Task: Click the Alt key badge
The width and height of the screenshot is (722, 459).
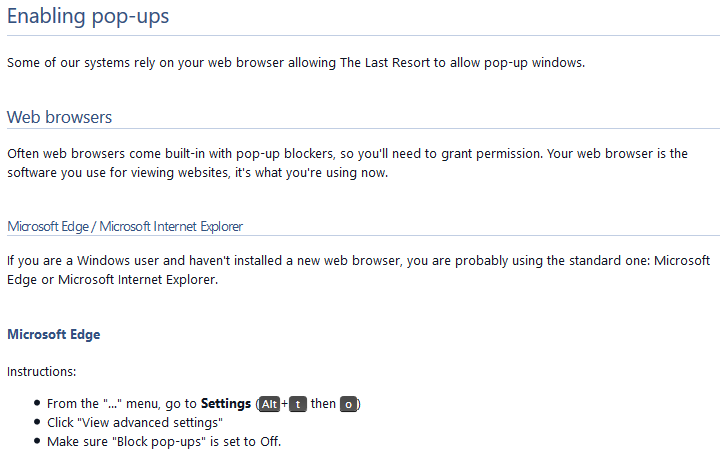Action: (268, 404)
